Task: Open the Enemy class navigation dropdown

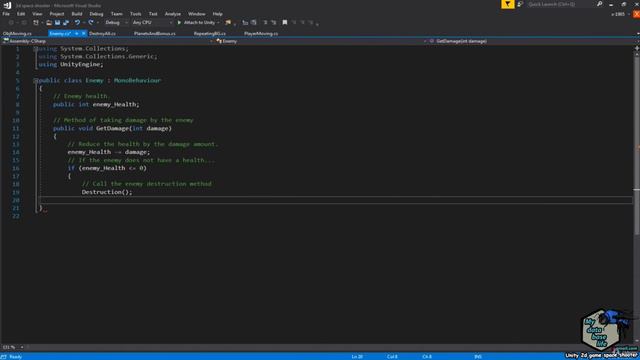Action: point(321,41)
